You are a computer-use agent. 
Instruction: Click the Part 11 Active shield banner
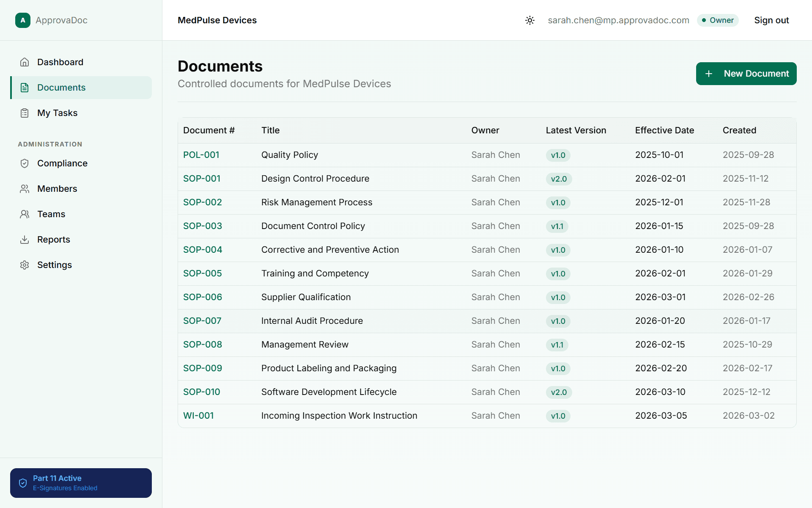pos(81,483)
